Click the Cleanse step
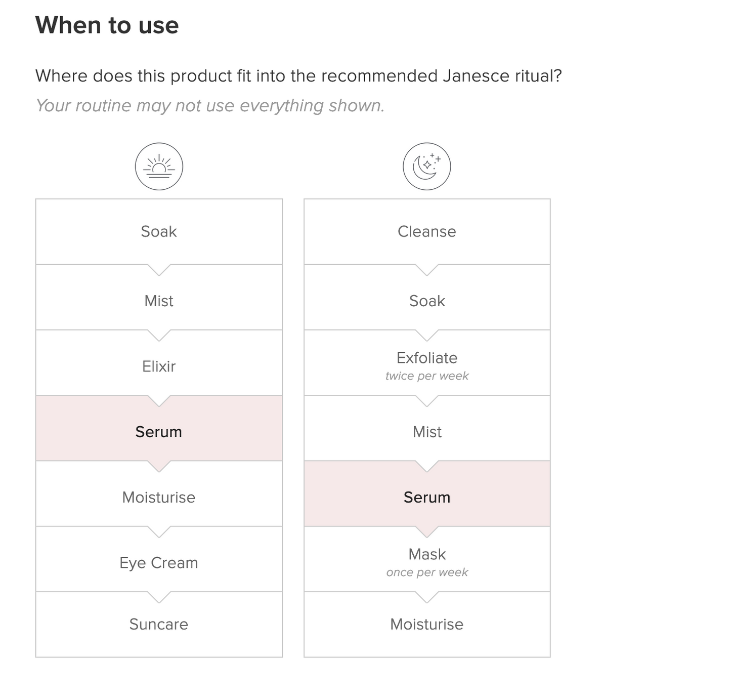The height and width of the screenshot is (700, 731). tap(426, 231)
